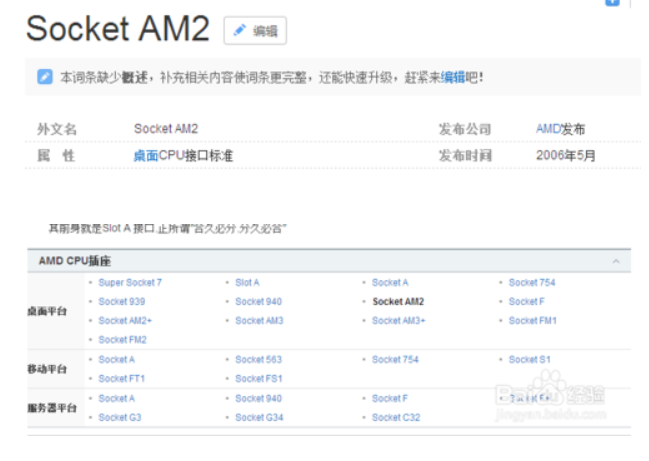Open Socket 754 link in 桌面平台 row
Viewport: 649px width, 461px height.
tap(532, 283)
